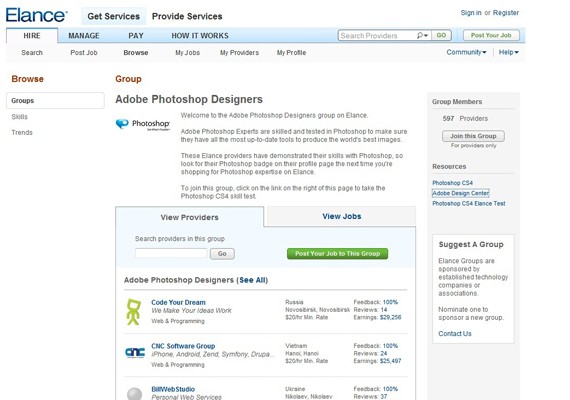Click the BillWebStudio gray avatar
Image resolution: width=570 pixels, height=400 pixels.
pyautogui.click(x=135, y=393)
